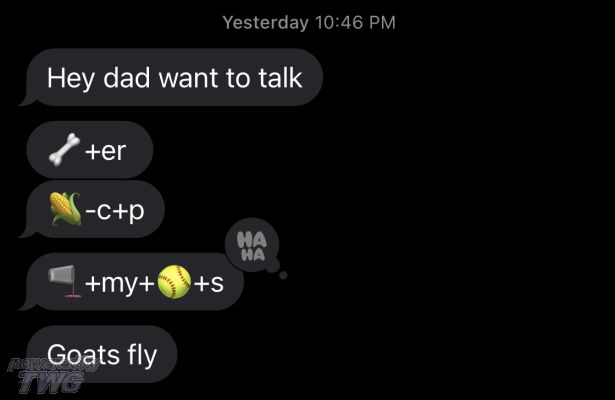
Task: Click the '+my+' text in third bubble
Action: [x=120, y=284]
